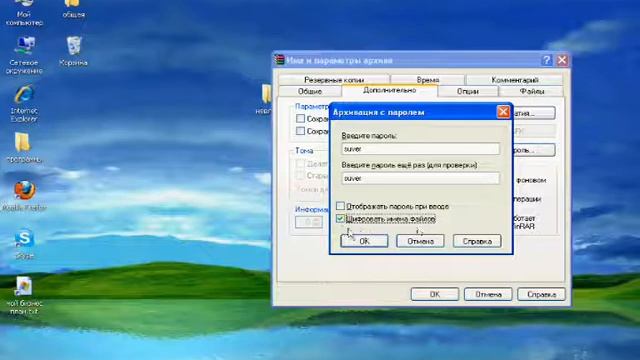
Task: Toggle second checkbox in archive parameters group
Action: coord(300,131)
